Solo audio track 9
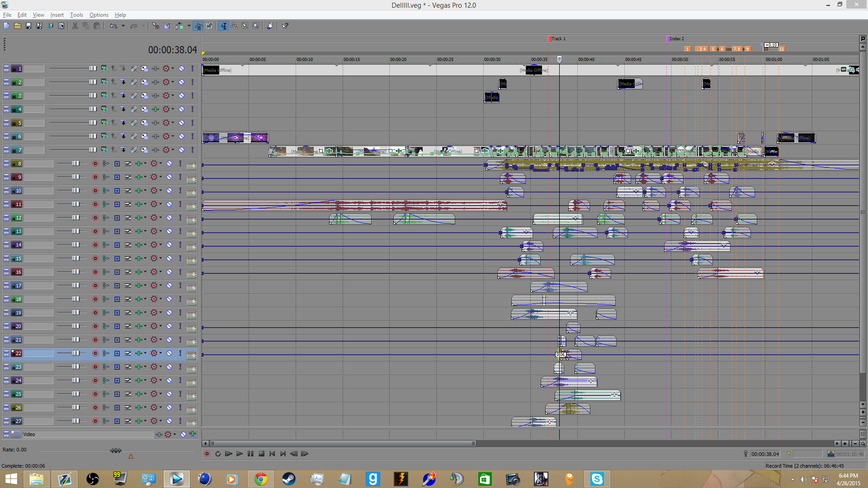 pos(180,177)
